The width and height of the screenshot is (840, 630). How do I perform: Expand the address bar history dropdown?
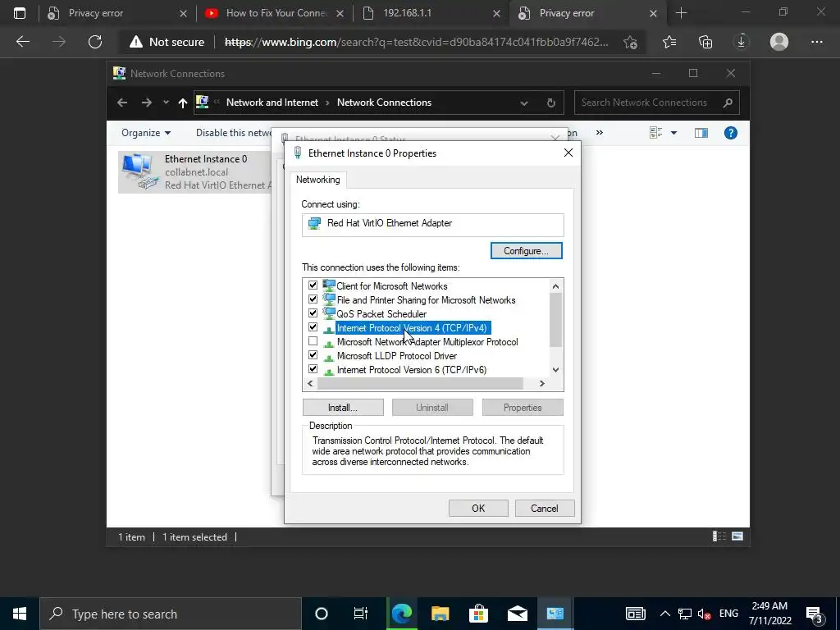524,103
